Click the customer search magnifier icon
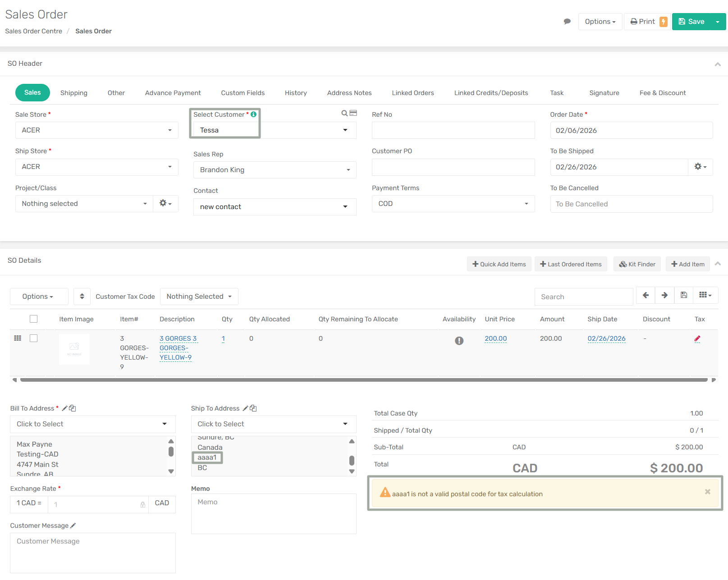Image resolution: width=728 pixels, height=580 pixels. coord(344,114)
